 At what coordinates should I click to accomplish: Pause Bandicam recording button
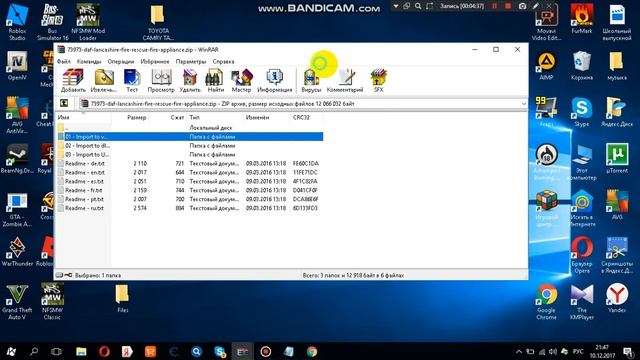(x=494, y=6)
